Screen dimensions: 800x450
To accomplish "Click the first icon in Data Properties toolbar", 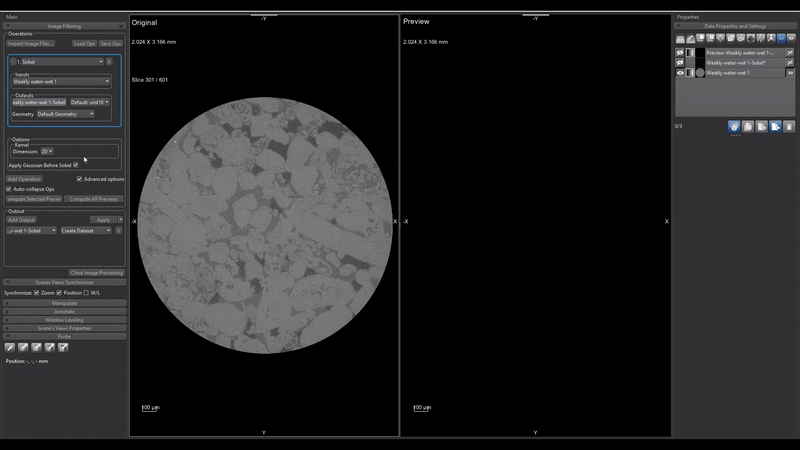I will point(680,39).
